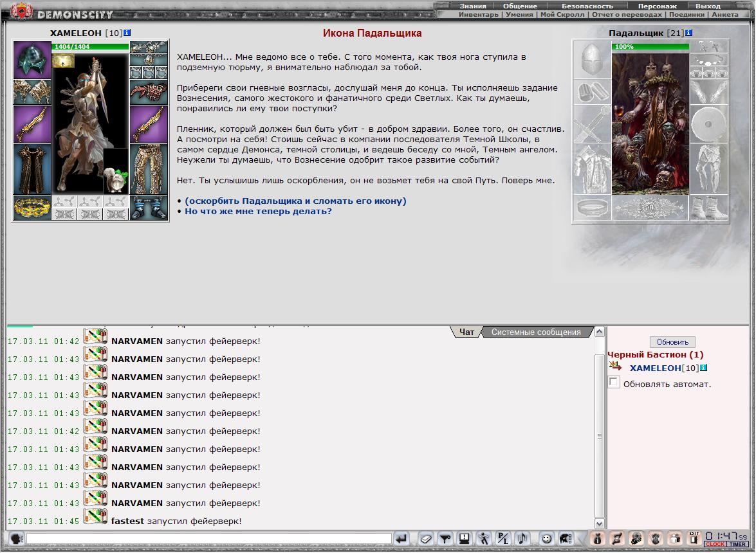This screenshot has width=756, height=553.
Task: Go to Умения page
Action: (519, 14)
